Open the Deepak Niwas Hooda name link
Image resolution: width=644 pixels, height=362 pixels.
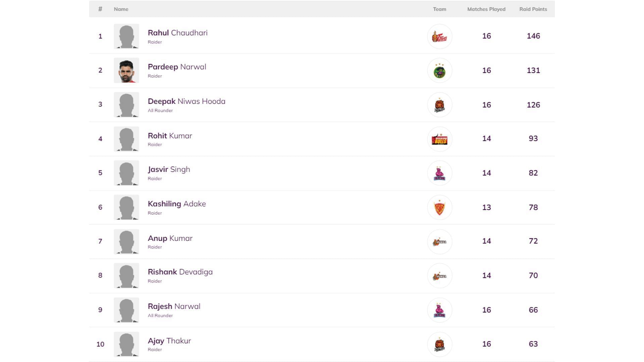click(x=186, y=101)
